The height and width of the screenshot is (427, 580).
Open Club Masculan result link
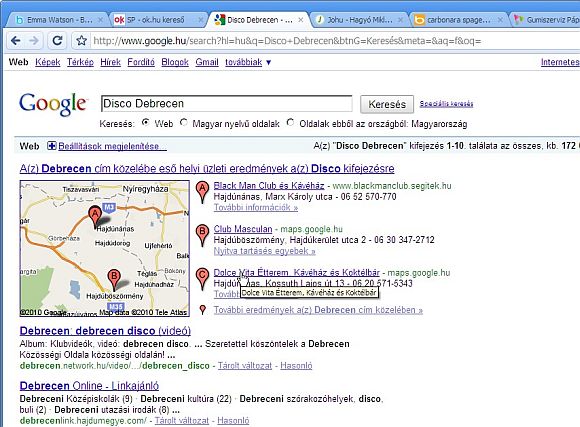243,229
